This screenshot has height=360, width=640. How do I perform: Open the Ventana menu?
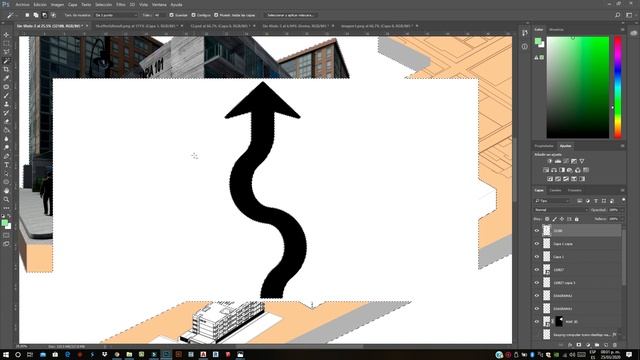point(159,4)
